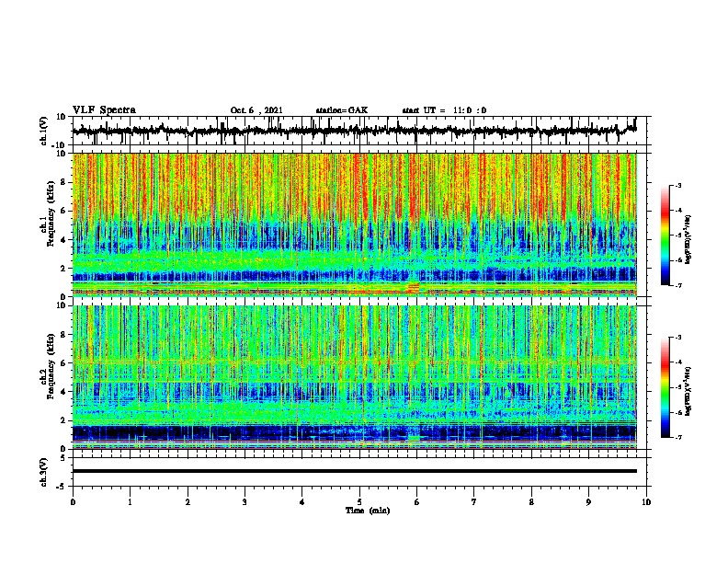Viewport: 728px width, 563px height.
Task: Click the "-3" label on the ch.2 color bar
Action: (x=677, y=338)
